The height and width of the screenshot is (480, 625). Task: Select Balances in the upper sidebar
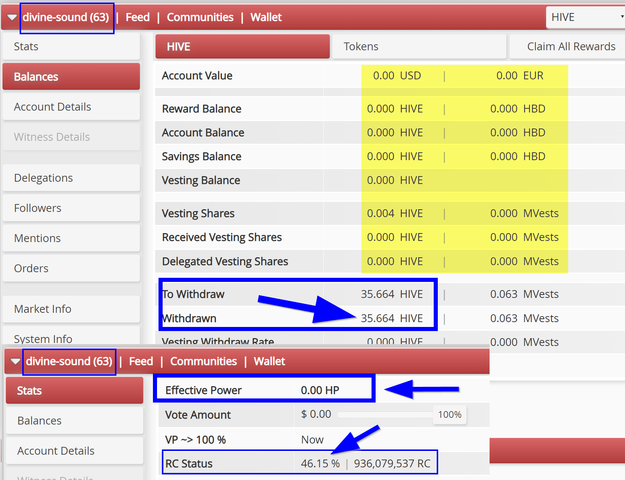click(x=71, y=77)
